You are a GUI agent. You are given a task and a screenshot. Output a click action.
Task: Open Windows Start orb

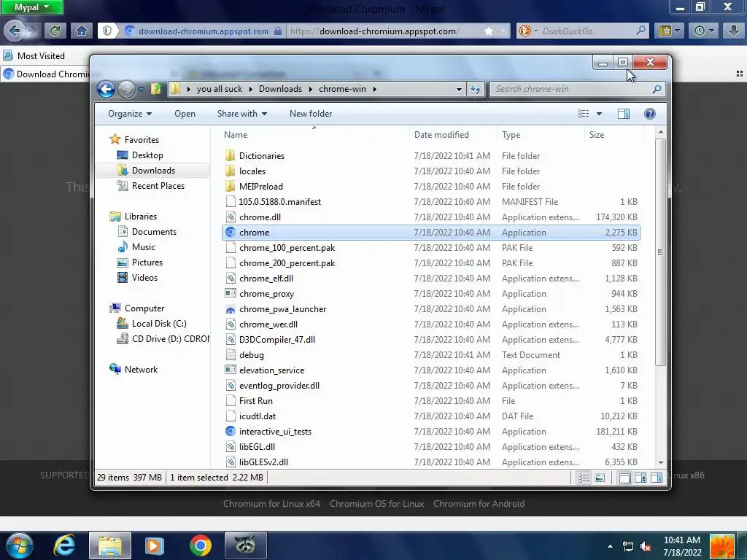pyautogui.click(x=20, y=545)
